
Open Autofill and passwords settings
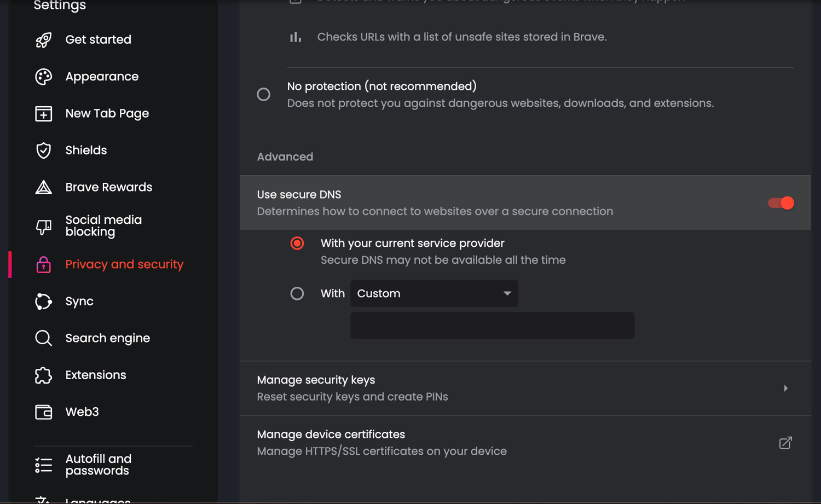99,465
